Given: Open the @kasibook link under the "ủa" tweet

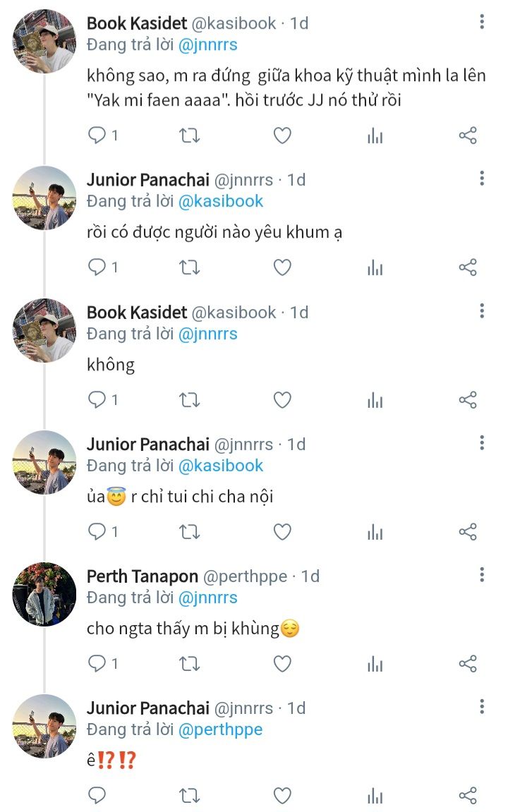Looking at the screenshot, I should tap(220, 466).
